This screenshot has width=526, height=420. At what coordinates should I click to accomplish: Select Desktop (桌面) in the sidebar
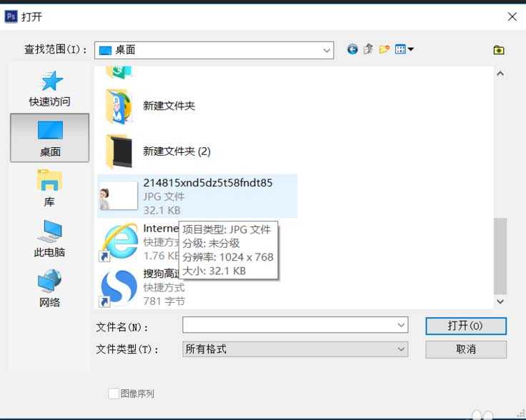coord(49,138)
